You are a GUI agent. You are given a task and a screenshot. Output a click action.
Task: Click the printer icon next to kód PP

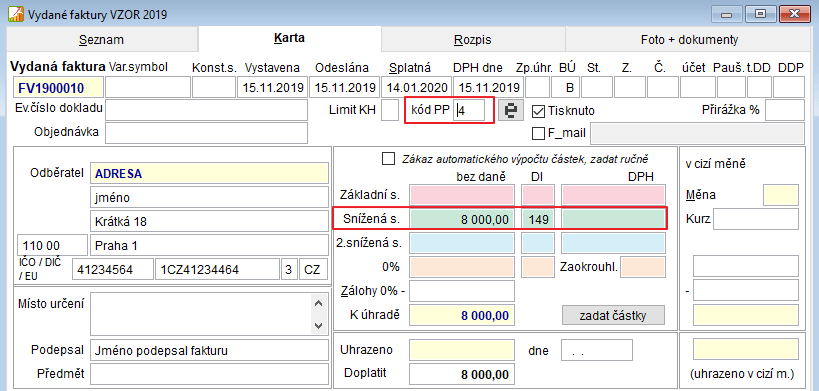pos(511,111)
